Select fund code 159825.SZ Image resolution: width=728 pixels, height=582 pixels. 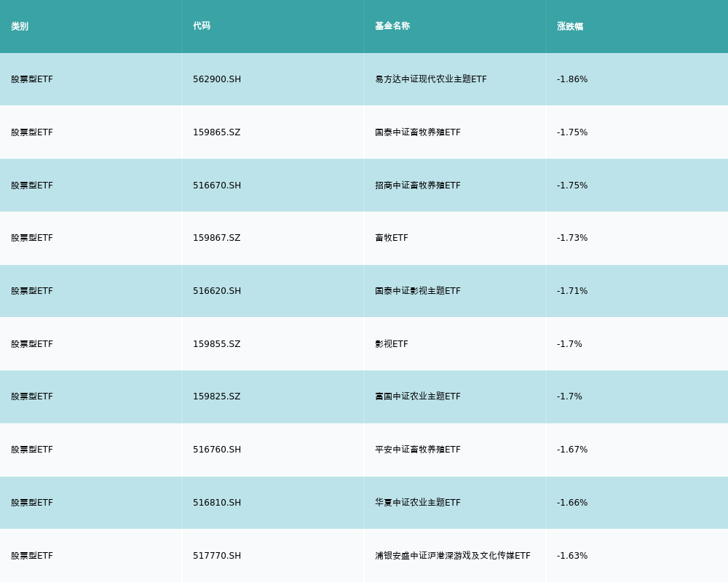click(x=217, y=396)
